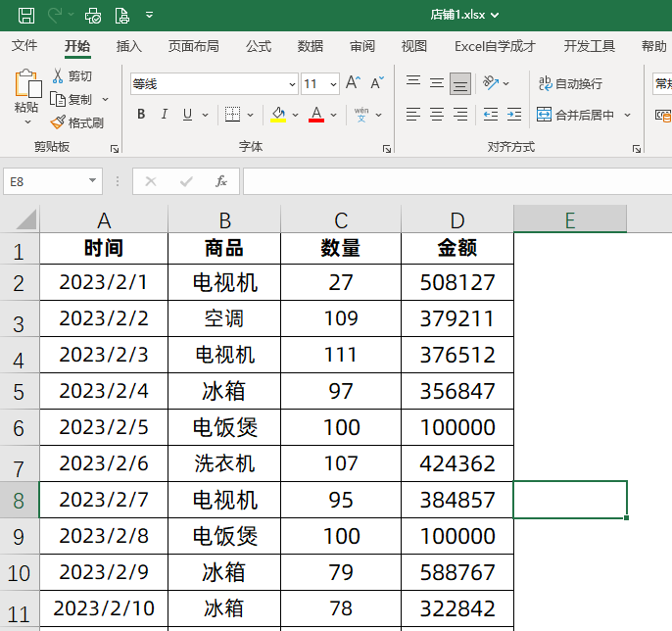Click the Increase Indent icon

coord(514,115)
